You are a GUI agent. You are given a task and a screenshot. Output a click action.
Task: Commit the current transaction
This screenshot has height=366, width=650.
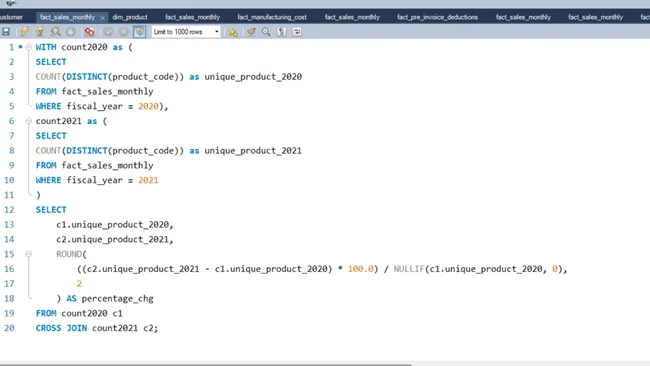pyautogui.click(x=108, y=32)
